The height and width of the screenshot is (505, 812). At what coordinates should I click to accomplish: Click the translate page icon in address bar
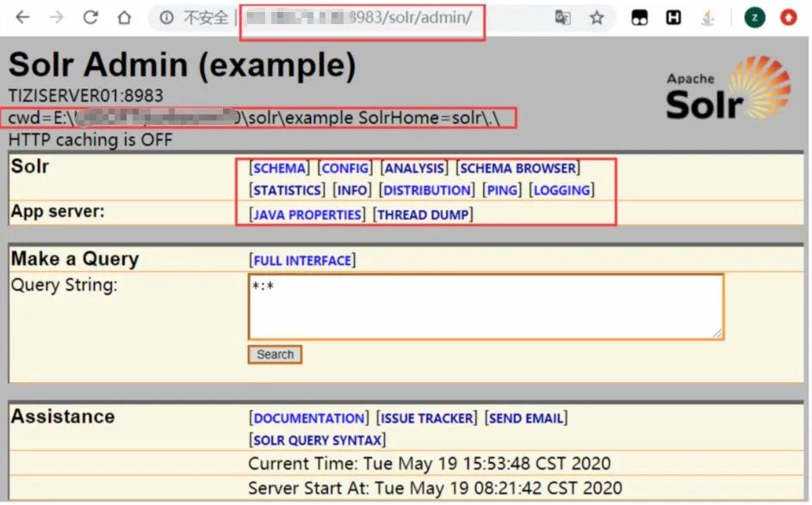click(x=562, y=17)
